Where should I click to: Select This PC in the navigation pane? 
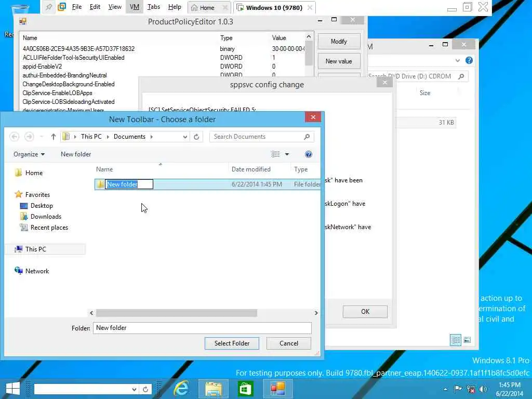45,249
